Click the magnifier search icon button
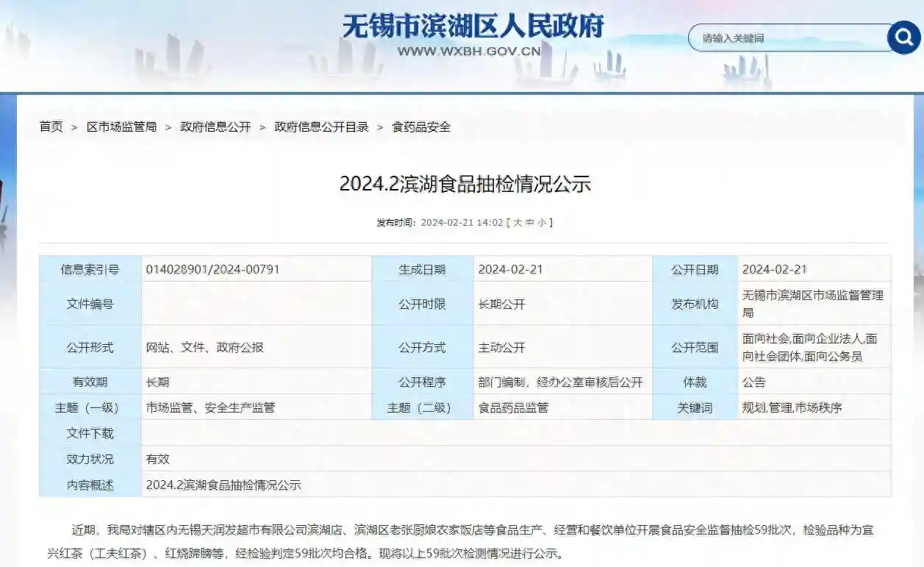 (903, 37)
